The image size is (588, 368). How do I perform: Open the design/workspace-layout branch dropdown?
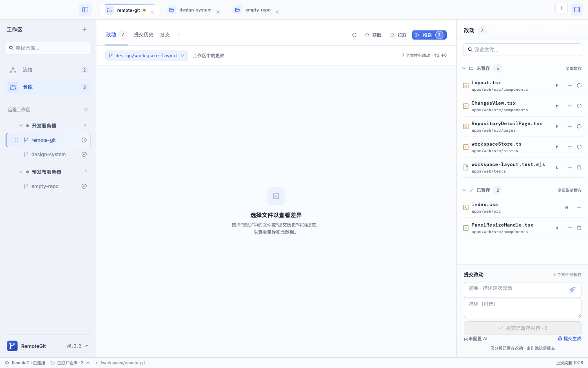[147, 56]
